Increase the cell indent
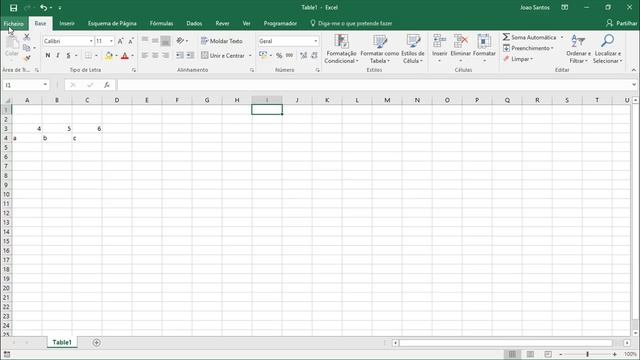Screen dimensions: 640x360 click(x=190, y=56)
